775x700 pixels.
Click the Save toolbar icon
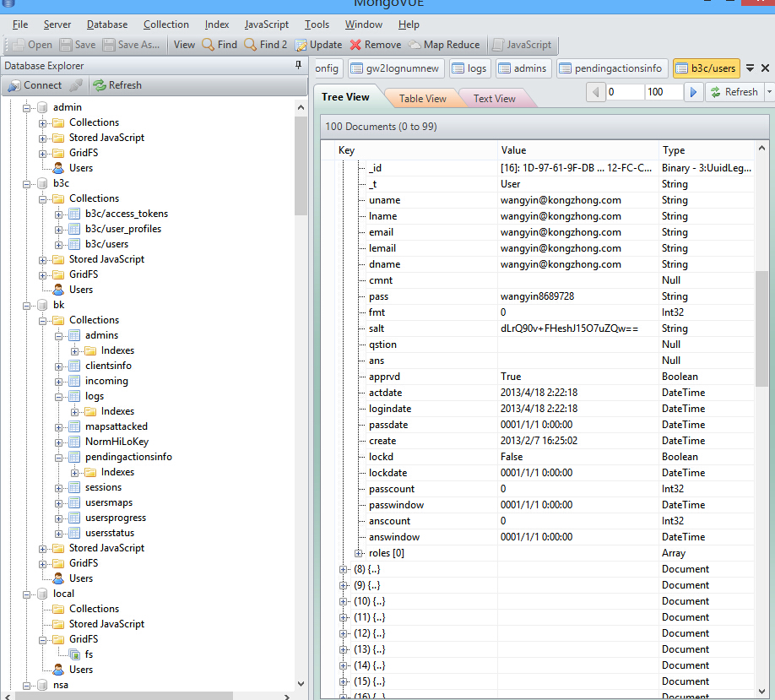click(66, 45)
